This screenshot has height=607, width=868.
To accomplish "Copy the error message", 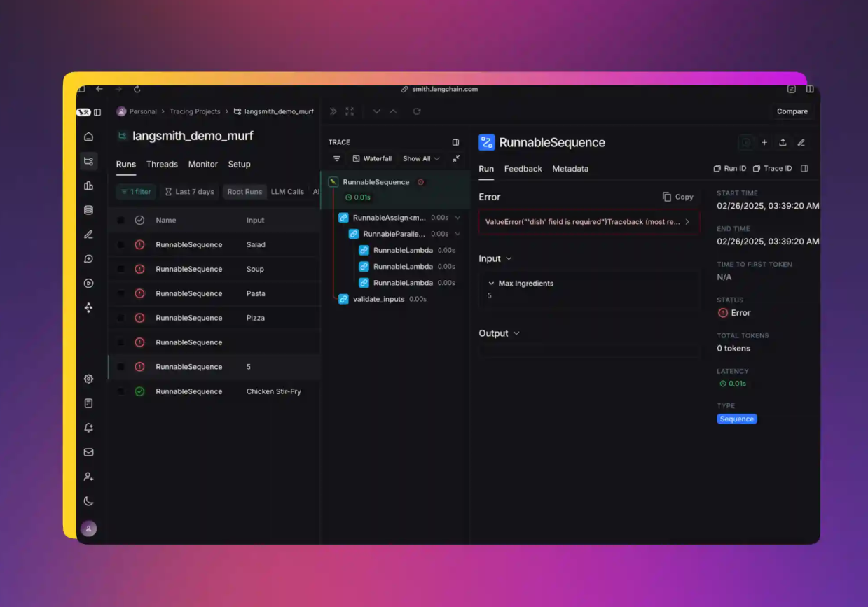I will click(x=677, y=197).
